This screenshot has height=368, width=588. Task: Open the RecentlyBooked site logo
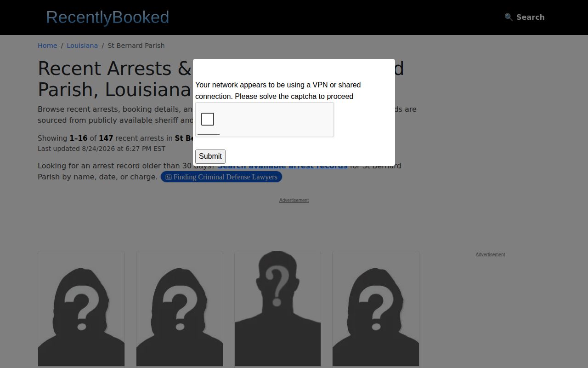[107, 17]
